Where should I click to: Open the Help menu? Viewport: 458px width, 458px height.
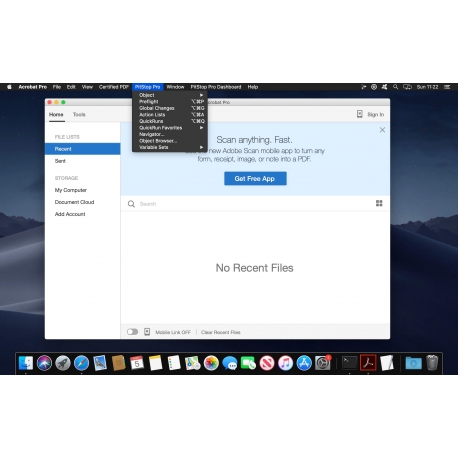click(x=253, y=87)
